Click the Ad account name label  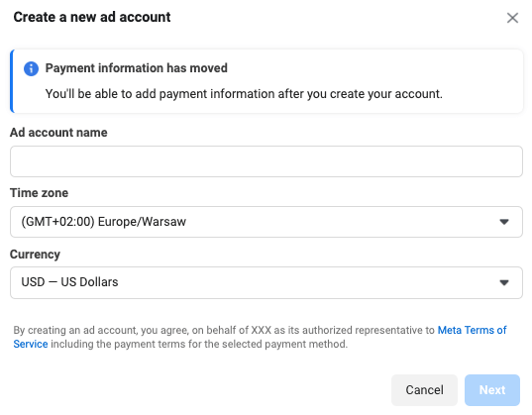58,133
